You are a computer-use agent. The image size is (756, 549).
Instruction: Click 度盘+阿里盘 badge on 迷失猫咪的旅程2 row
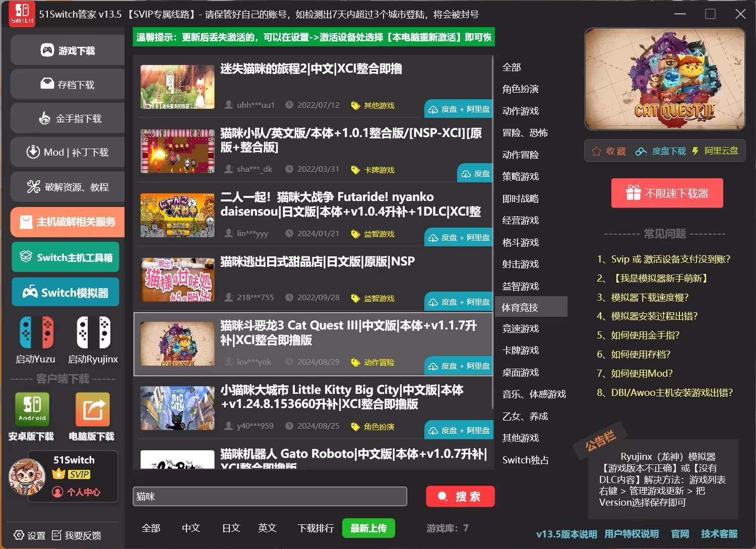click(x=458, y=109)
